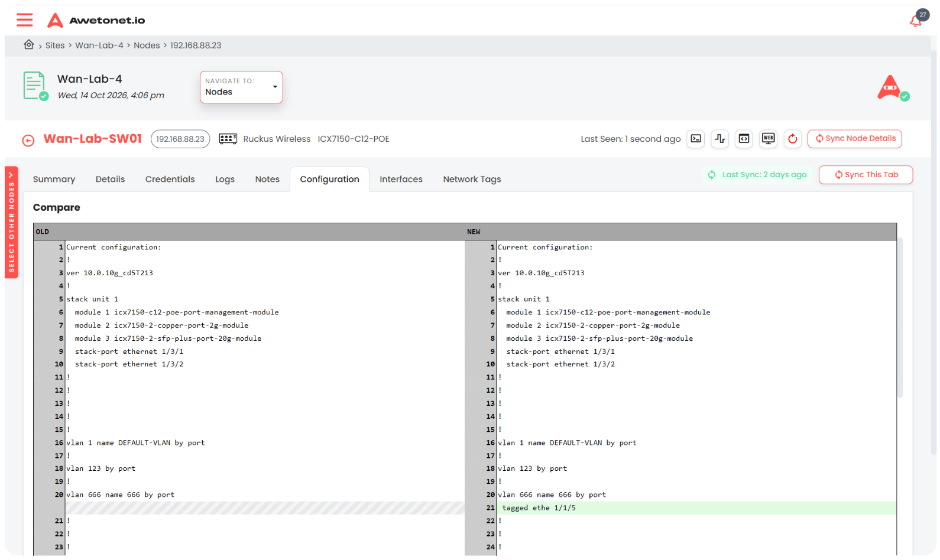
Task: Open the Credentials tab
Action: click(x=170, y=180)
